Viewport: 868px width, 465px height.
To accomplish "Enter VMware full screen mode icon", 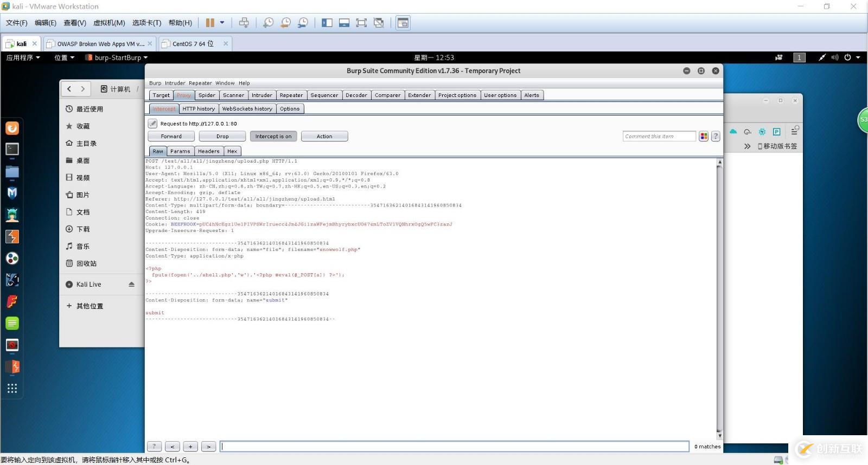I will tap(361, 23).
